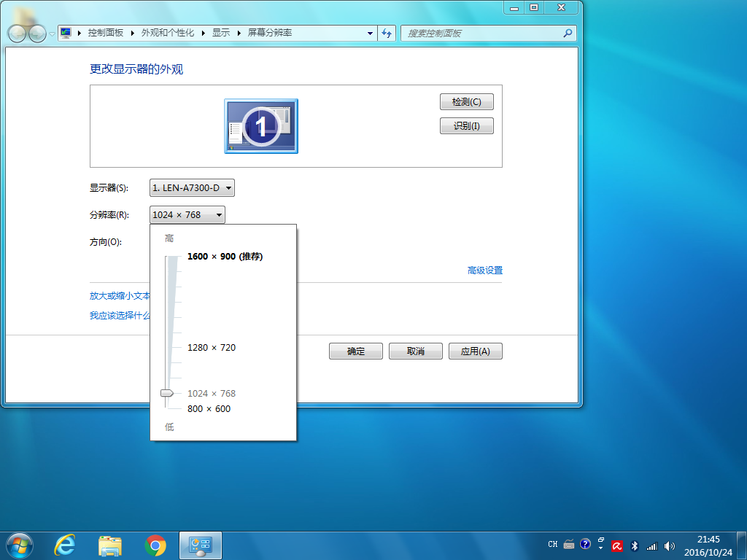Go to 外观和个性化 breadcrumb

[168, 32]
